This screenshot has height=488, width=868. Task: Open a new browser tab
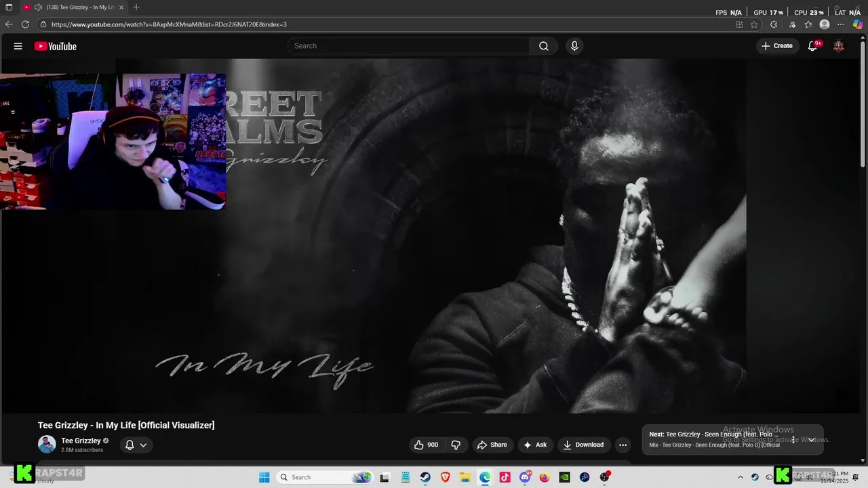(136, 7)
